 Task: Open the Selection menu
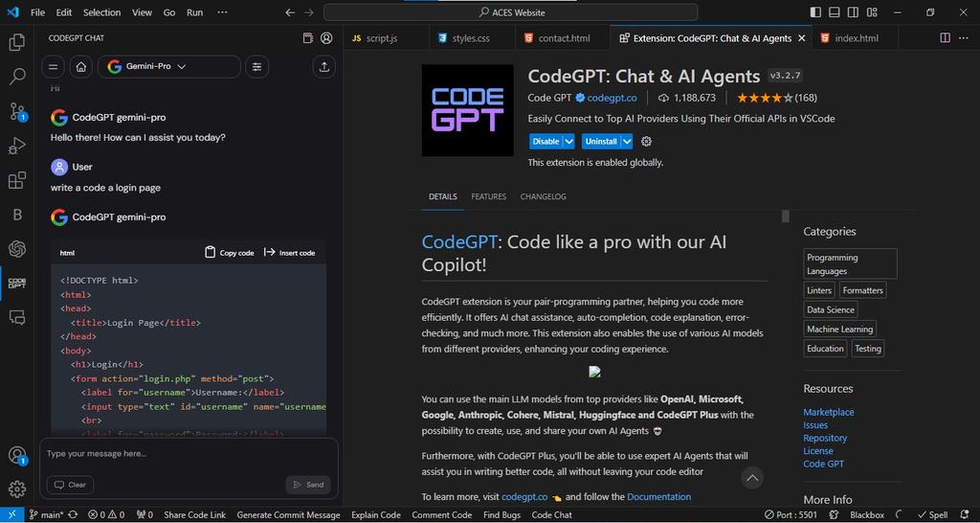[x=101, y=12]
